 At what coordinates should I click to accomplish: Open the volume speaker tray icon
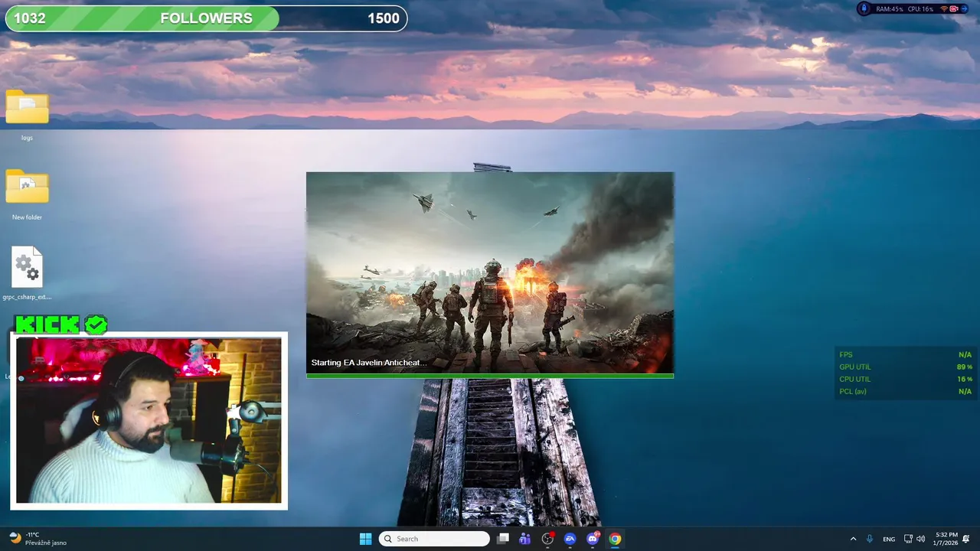(x=920, y=539)
